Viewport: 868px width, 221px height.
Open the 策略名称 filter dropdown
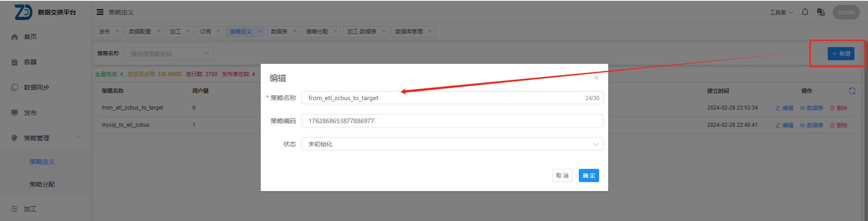[168, 54]
